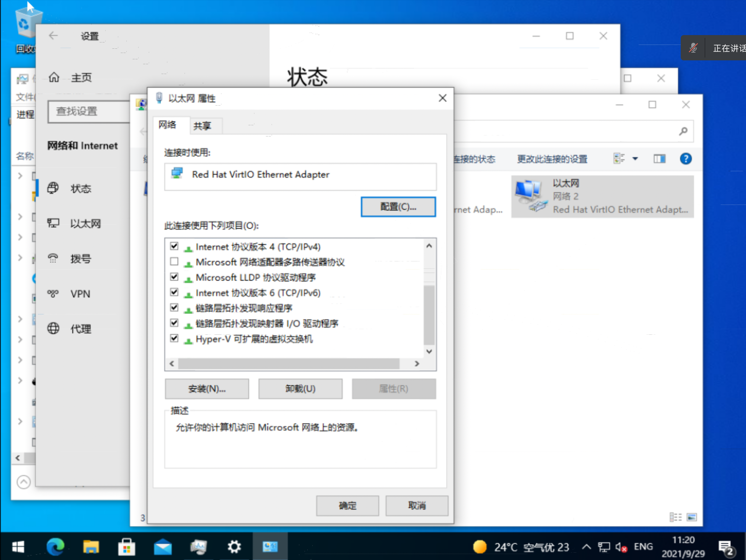Open Settings gear on taskbar

point(234,547)
